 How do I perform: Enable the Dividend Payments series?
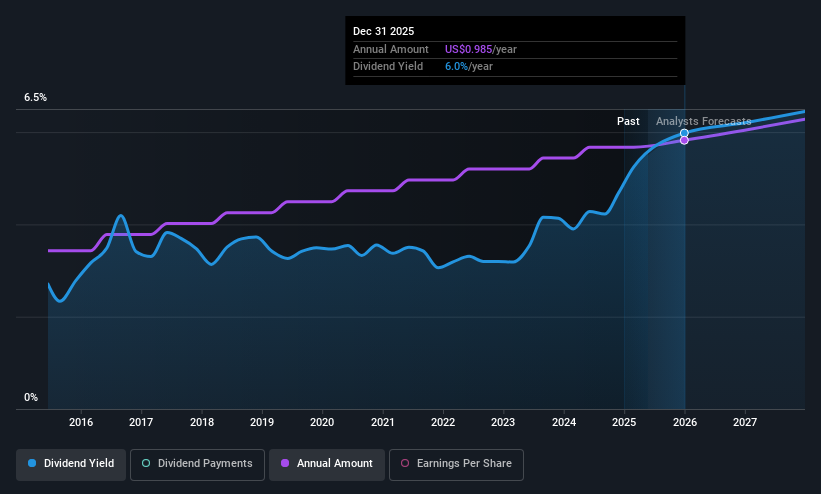pyautogui.click(x=197, y=464)
